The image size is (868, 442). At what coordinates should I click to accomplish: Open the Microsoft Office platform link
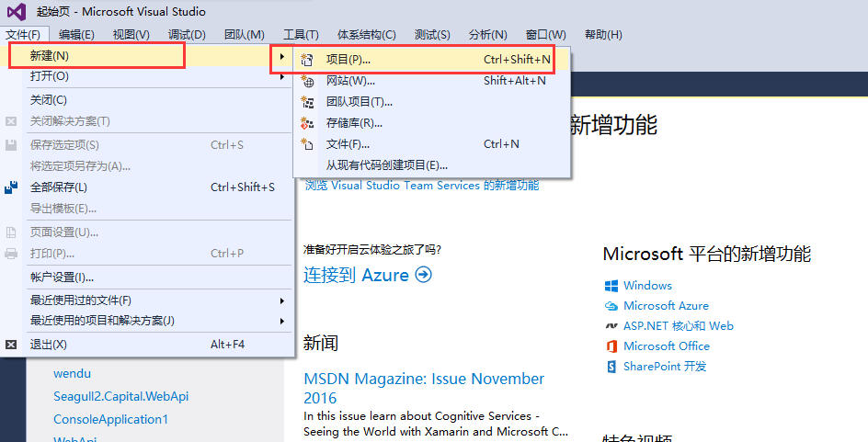(667, 346)
